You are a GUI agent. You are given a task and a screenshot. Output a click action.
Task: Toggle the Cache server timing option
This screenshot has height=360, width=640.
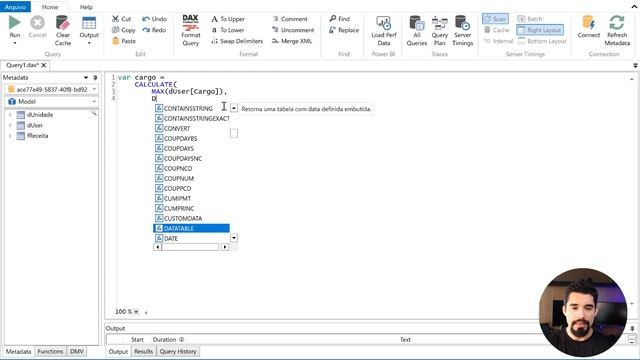496,30
